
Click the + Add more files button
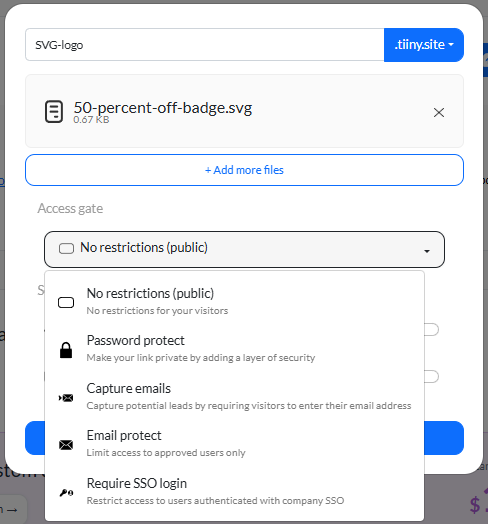click(x=244, y=170)
